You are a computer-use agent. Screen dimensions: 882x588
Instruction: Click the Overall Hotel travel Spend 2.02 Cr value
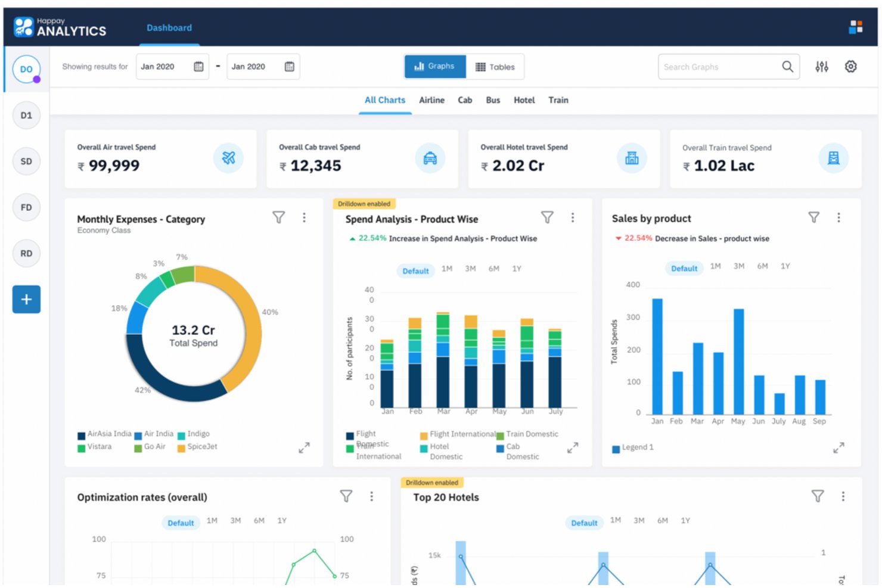[x=513, y=166]
